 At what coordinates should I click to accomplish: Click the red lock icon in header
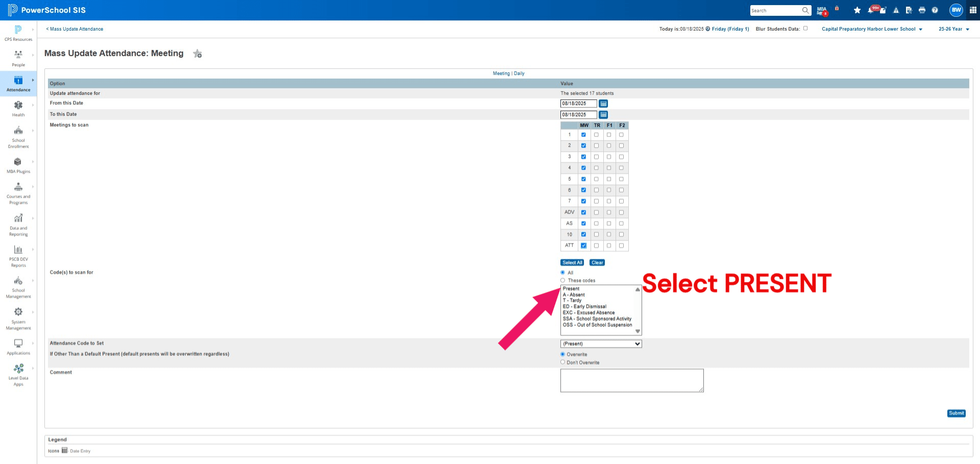pos(837,8)
